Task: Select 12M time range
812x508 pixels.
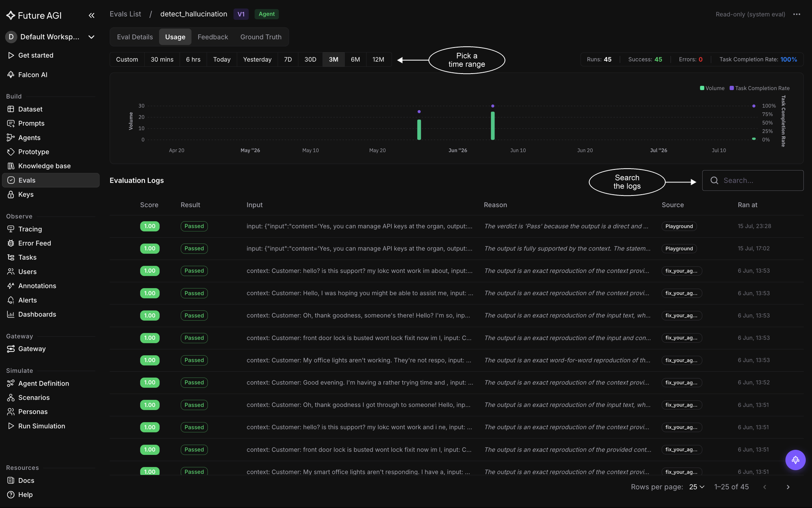Action: pos(378,59)
